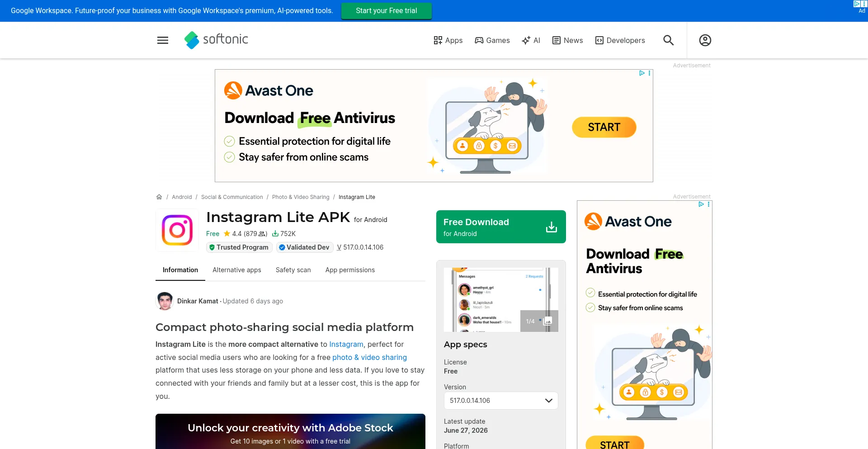Open the Developers section
868x449 pixels.
point(620,40)
